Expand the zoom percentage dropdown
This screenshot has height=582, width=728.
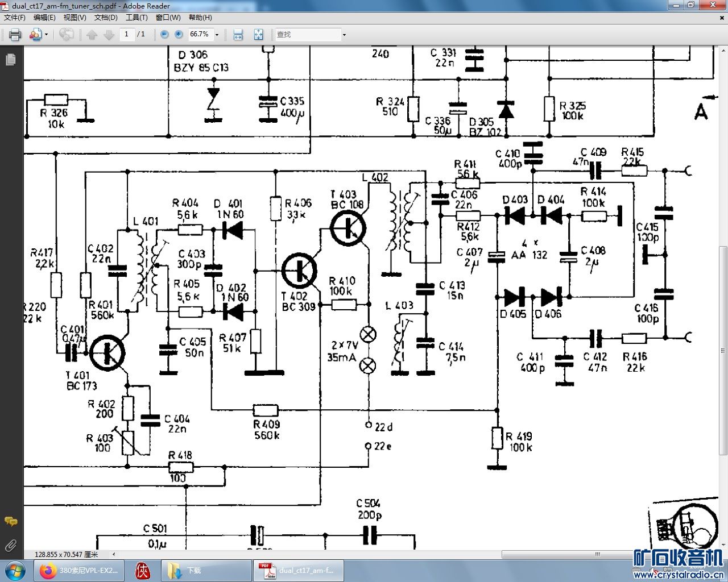[x=217, y=35]
